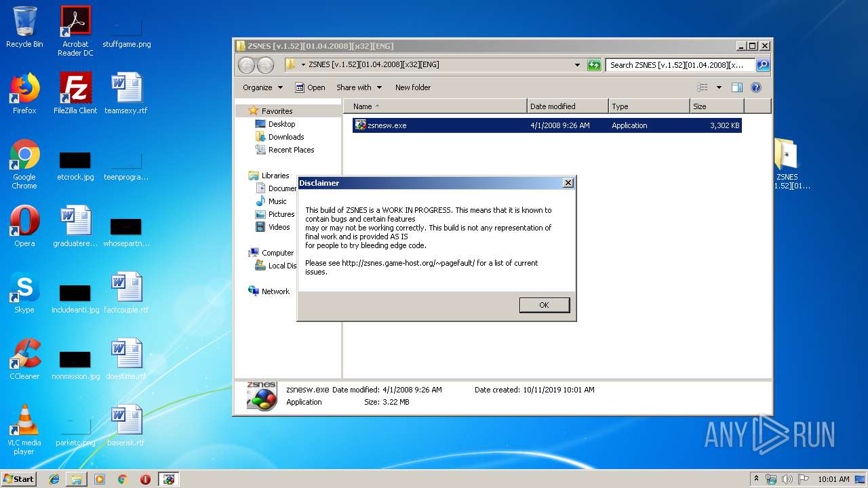The width and height of the screenshot is (868, 488).
Task: Start the Explorer search
Action: [x=763, y=65]
